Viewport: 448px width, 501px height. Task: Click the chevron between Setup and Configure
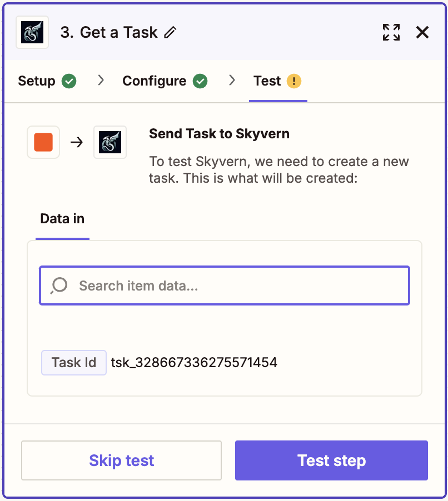pos(101,81)
